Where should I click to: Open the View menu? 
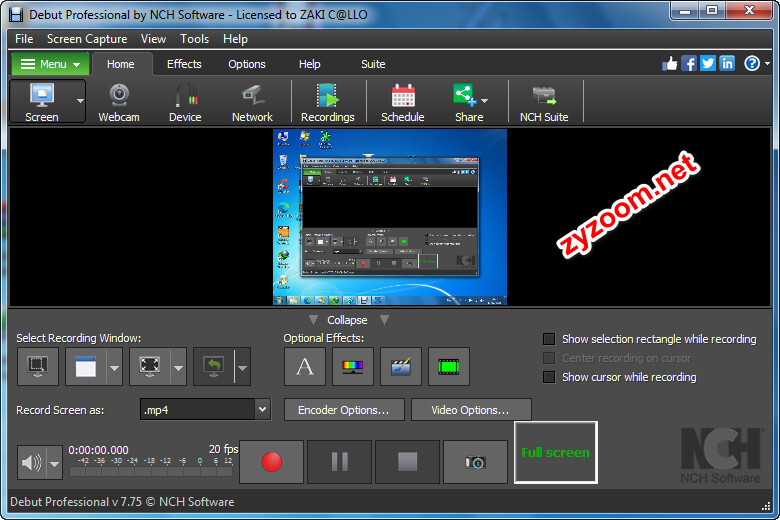pos(153,39)
